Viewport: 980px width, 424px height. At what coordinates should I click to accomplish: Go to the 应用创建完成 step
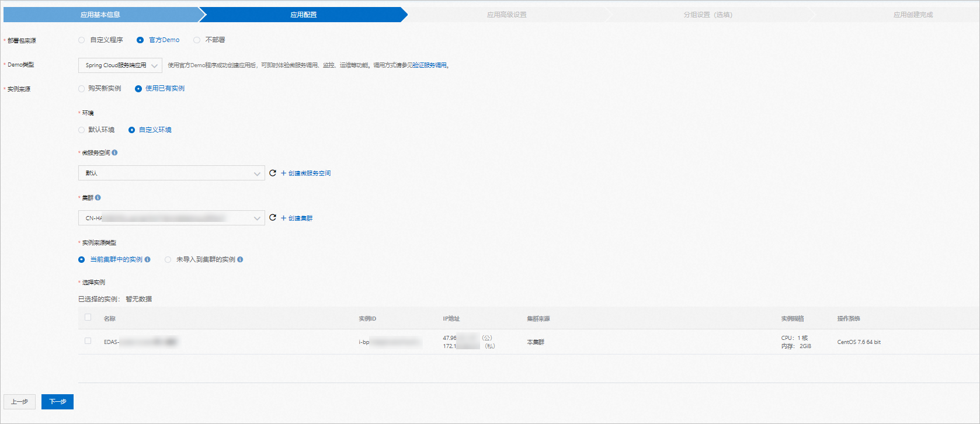pyautogui.click(x=913, y=15)
